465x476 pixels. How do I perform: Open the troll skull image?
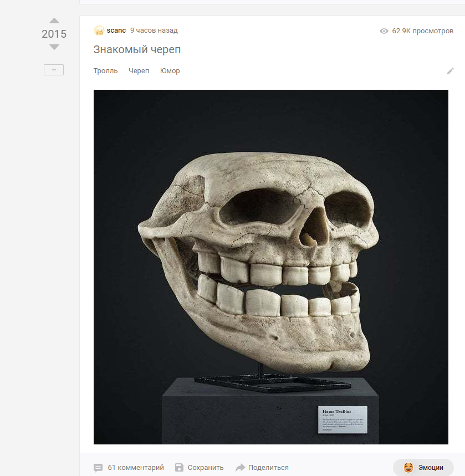tap(271, 267)
